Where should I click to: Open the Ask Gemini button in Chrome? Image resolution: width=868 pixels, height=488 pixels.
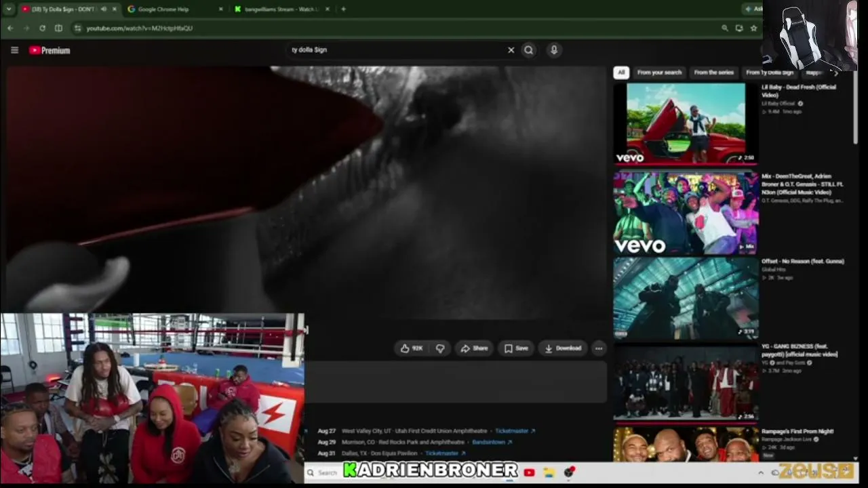(753, 9)
